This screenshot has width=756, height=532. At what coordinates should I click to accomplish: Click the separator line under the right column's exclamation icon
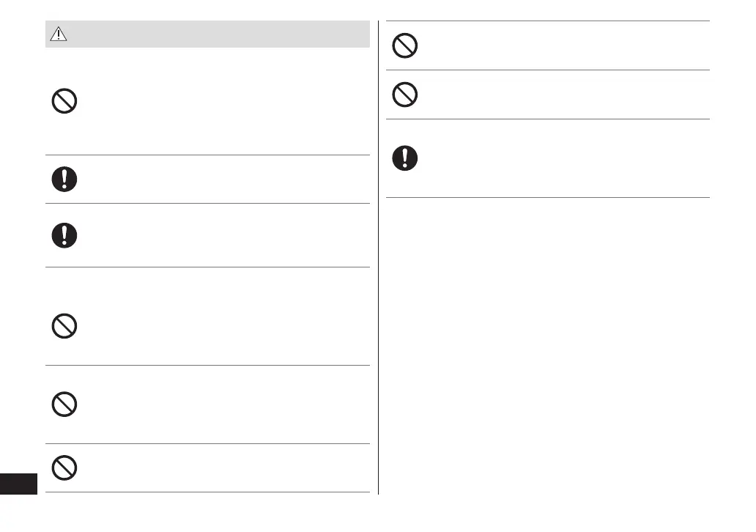(547, 197)
